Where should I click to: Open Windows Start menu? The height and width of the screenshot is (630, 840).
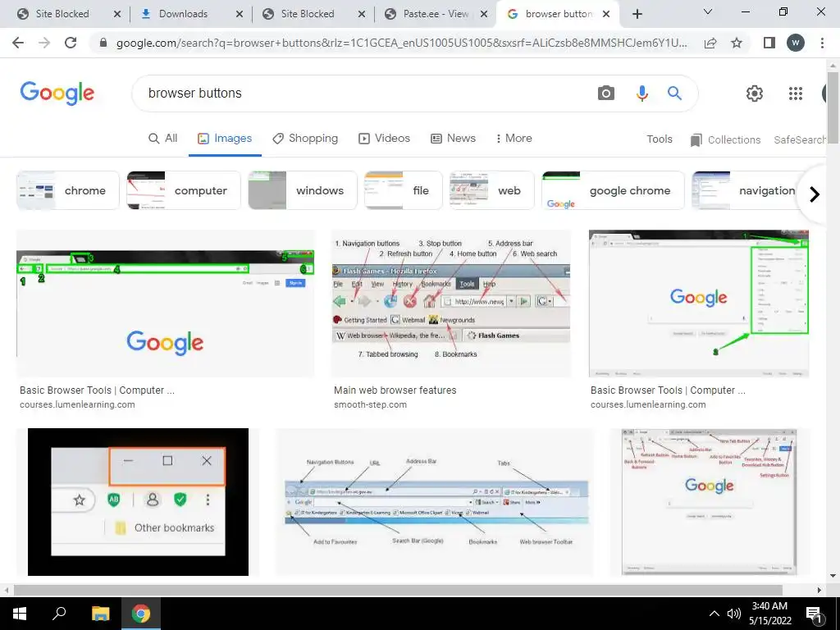coord(20,614)
